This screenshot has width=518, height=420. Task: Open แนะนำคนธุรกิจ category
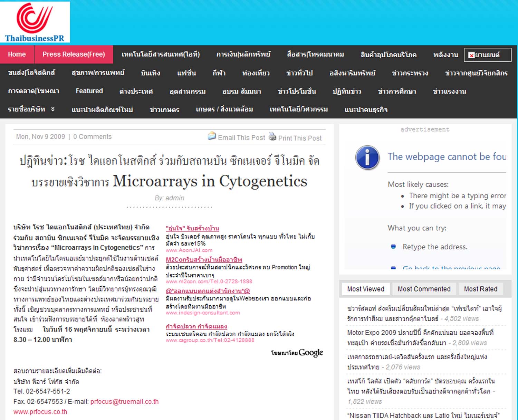point(366,110)
